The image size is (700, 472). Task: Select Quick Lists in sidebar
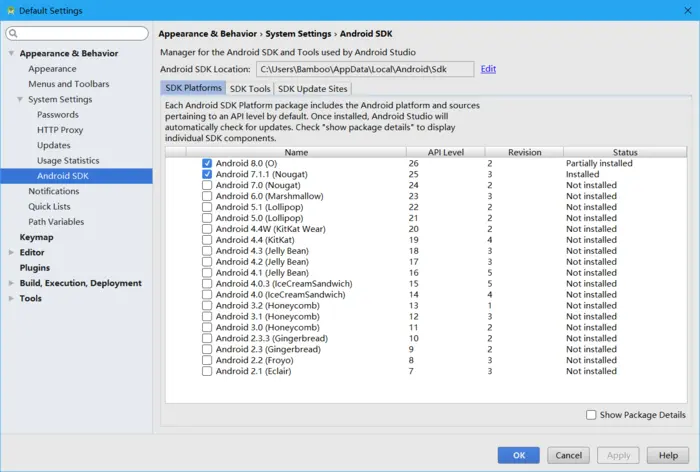click(x=49, y=206)
